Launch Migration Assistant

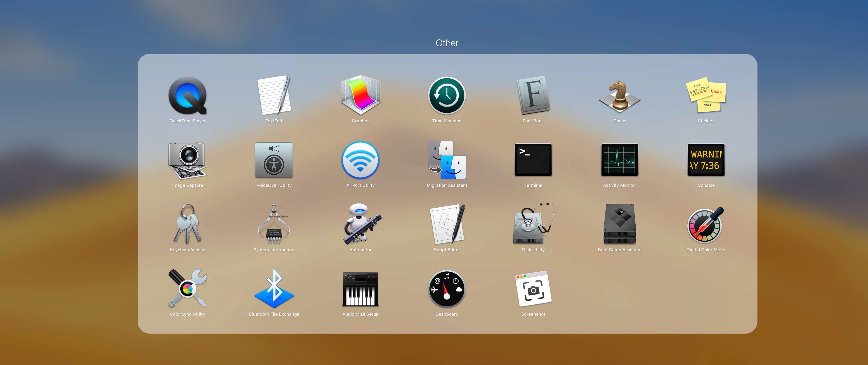coord(447,164)
